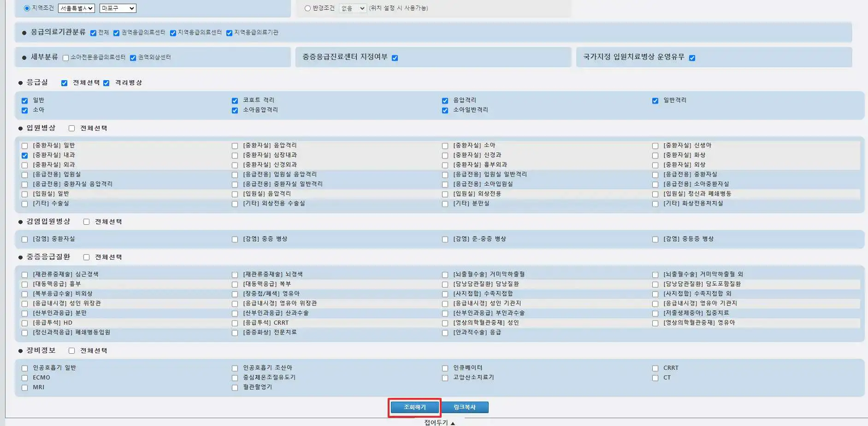Viewport: 868px width, 426px height.
Task: Uncheck 일반격리 under 응급실
Action: 655,100
